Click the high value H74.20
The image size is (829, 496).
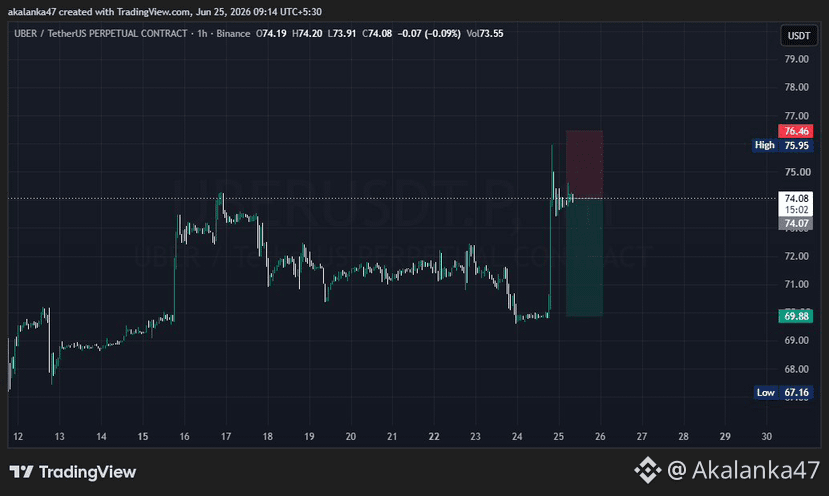click(307, 33)
